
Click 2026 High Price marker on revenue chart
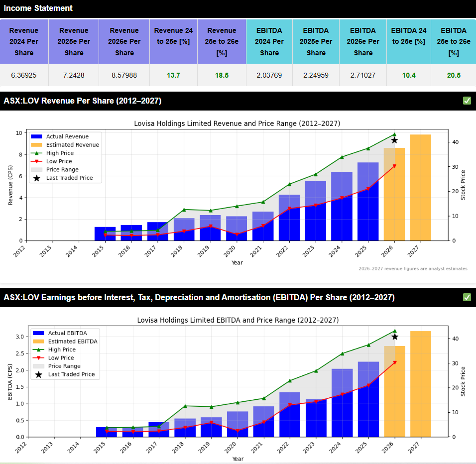pos(394,134)
